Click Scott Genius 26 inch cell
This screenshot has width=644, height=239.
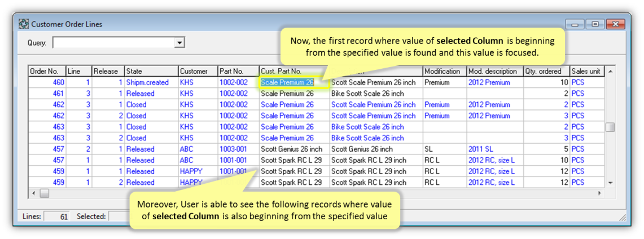[x=294, y=149]
